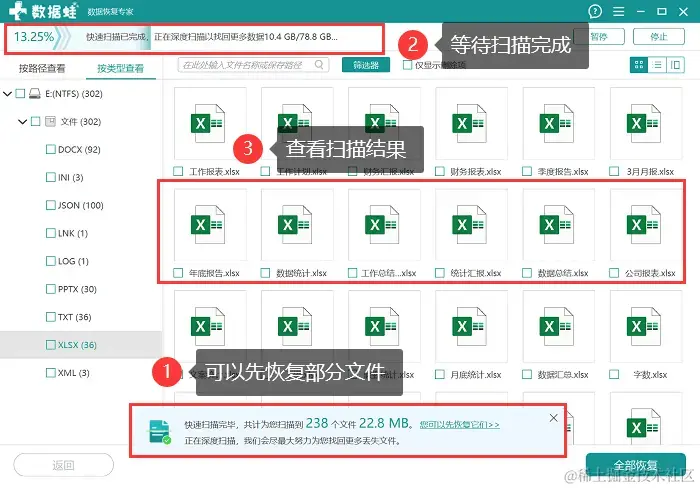Collapse the 文件 (302) folder node
700x489 pixels.
22,121
